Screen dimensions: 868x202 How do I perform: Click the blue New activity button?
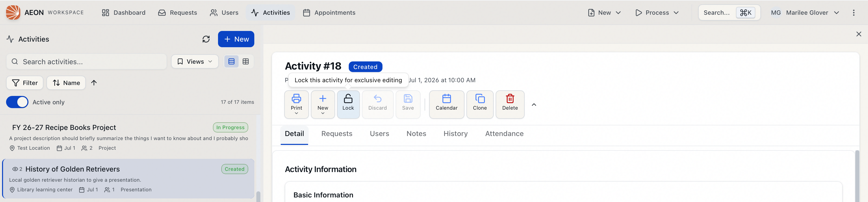[x=236, y=39]
